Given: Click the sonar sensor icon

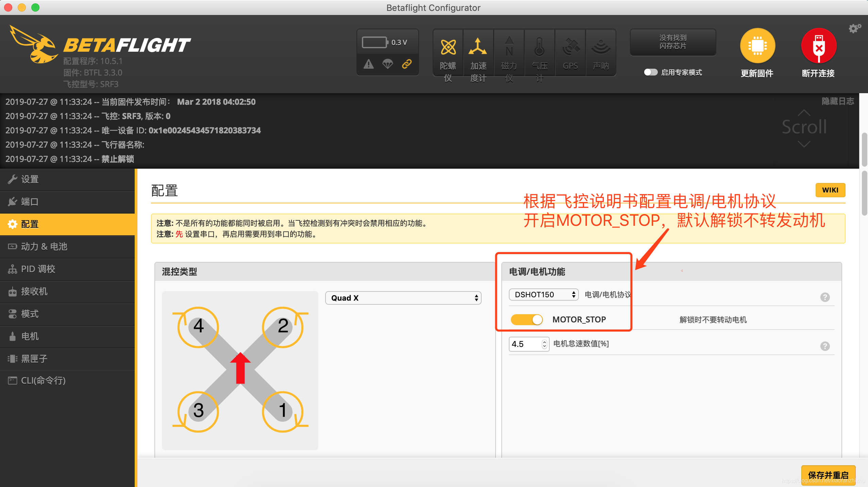Looking at the screenshot, I should [x=601, y=47].
